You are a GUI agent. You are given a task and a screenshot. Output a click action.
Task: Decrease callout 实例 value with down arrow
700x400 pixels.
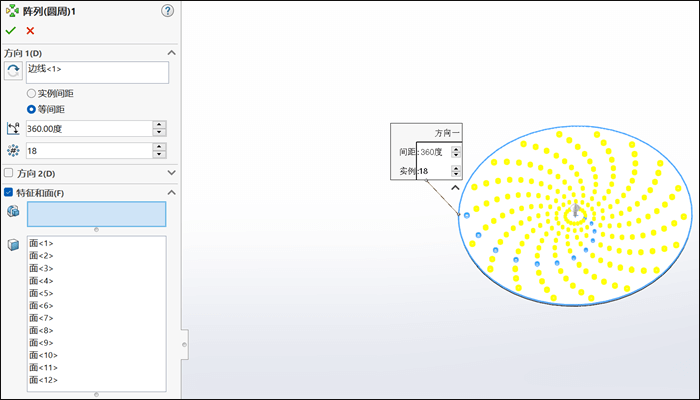pos(456,174)
